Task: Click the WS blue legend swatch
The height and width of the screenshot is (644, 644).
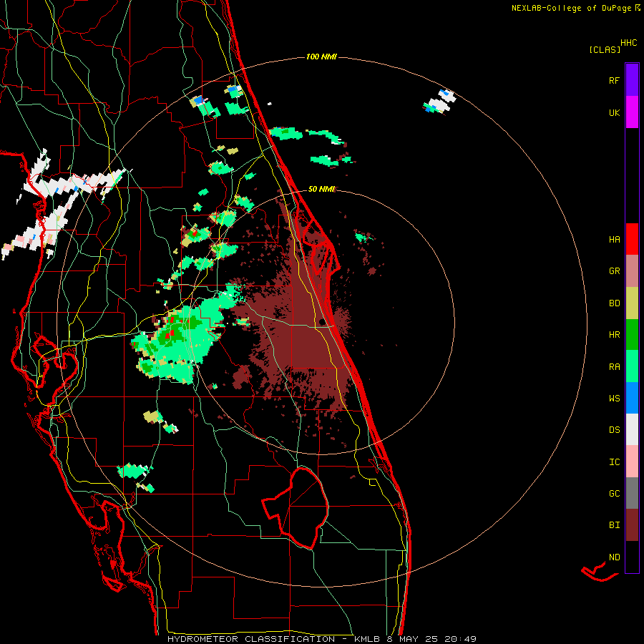Action: (632, 398)
